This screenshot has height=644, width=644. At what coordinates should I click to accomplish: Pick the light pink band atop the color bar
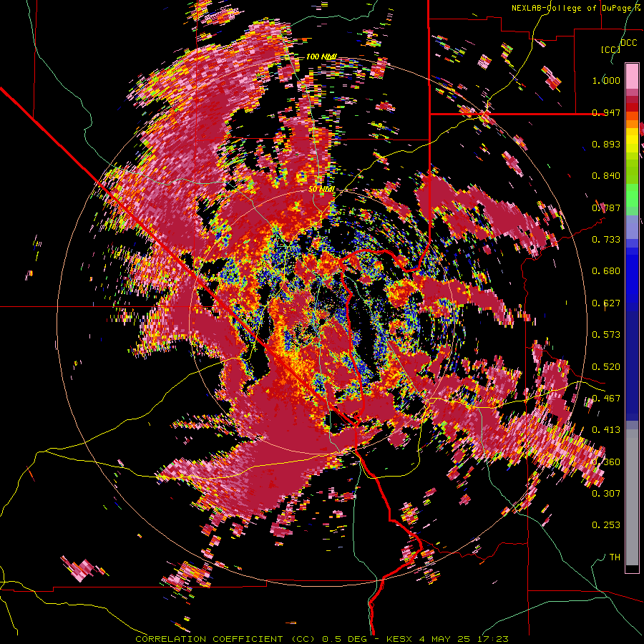tap(632, 76)
